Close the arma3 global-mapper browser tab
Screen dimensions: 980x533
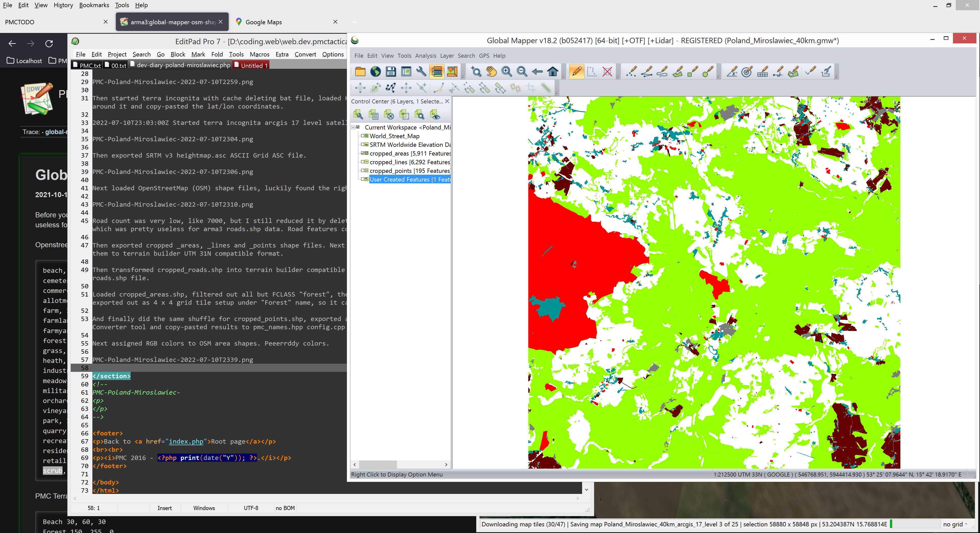coord(220,22)
